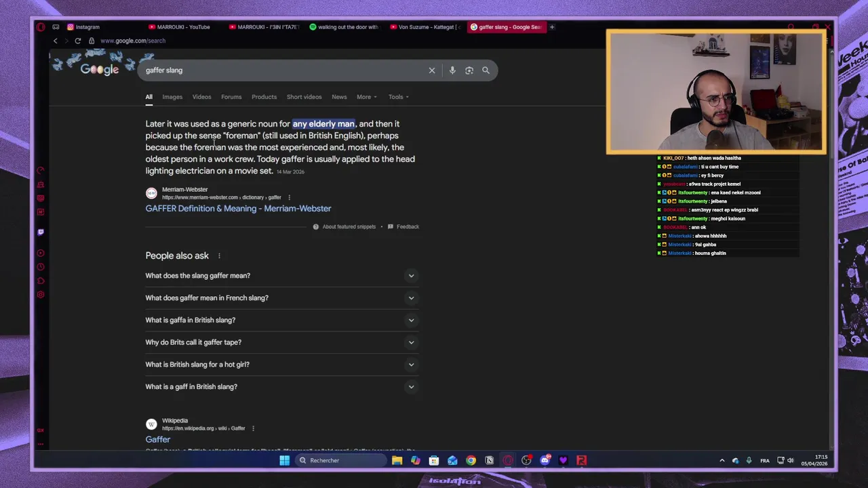This screenshot has height=488, width=868.
Task: Expand "Why do Brits call it gaffer tape?"
Action: pyautogui.click(x=281, y=342)
